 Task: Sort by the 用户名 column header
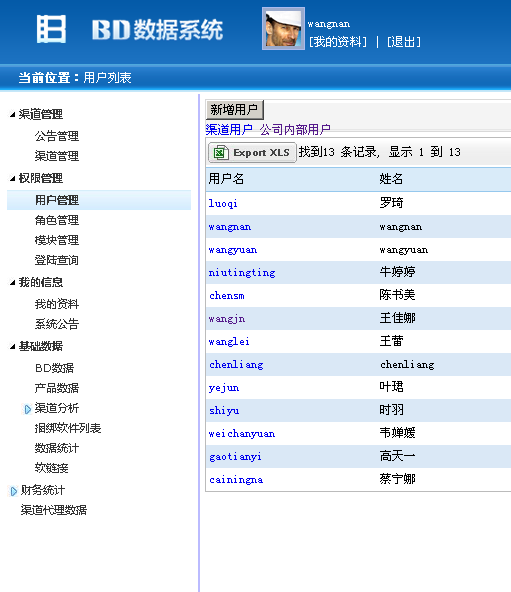point(226,179)
